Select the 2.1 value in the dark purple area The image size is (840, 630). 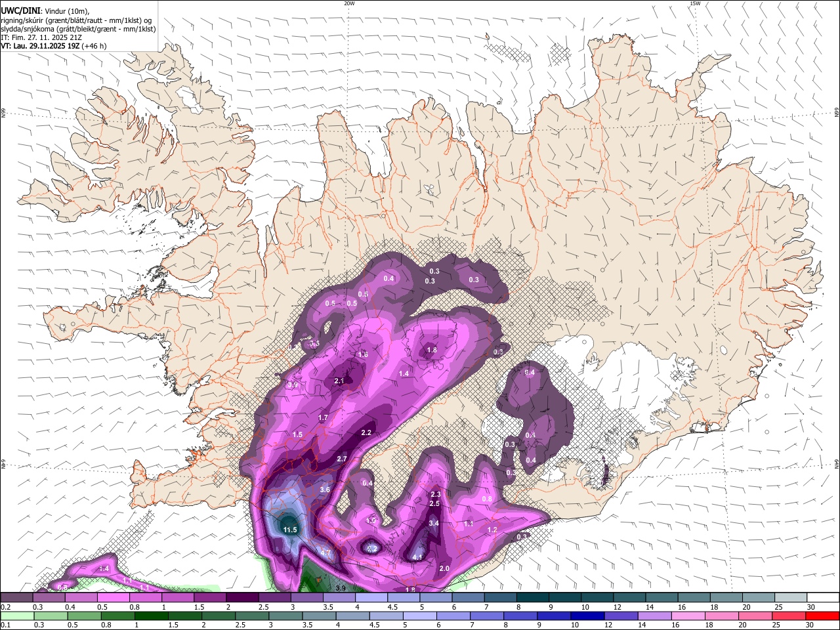(x=339, y=381)
